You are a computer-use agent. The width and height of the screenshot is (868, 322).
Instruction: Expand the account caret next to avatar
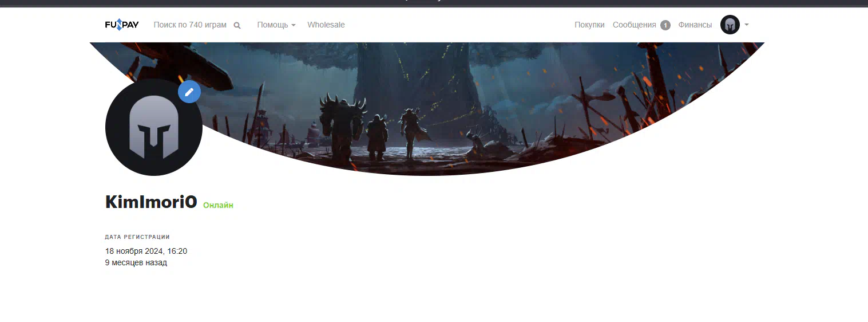747,25
